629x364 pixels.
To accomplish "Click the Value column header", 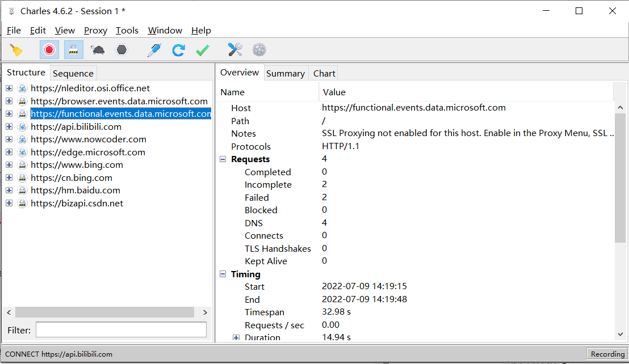I will (x=466, y=92).
